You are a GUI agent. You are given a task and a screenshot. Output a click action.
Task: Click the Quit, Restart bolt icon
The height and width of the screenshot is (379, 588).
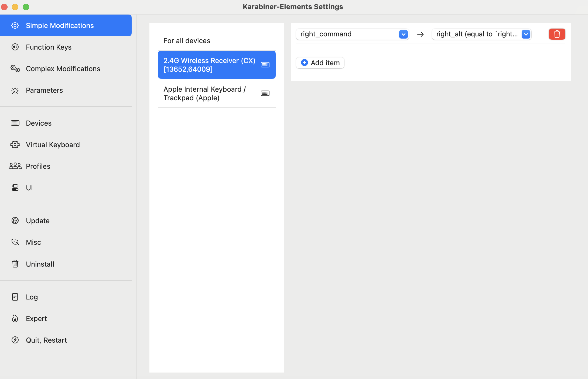point(15,340)
